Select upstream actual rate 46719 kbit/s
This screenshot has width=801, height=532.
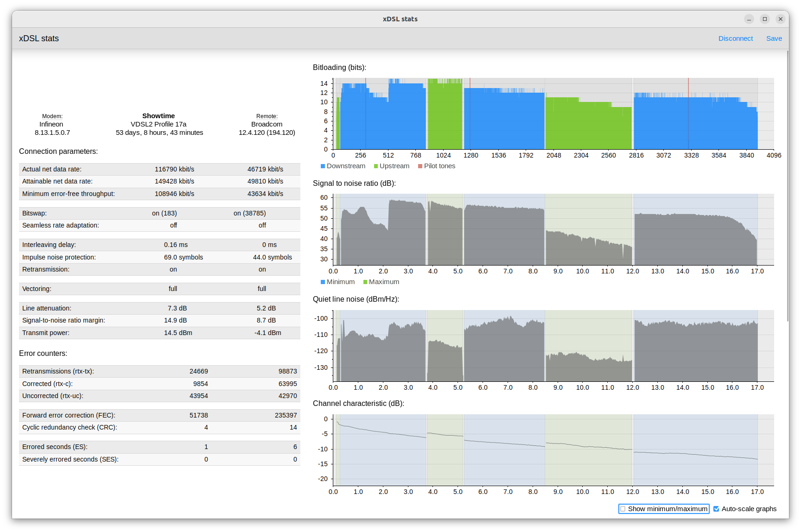tap(266, 169)
